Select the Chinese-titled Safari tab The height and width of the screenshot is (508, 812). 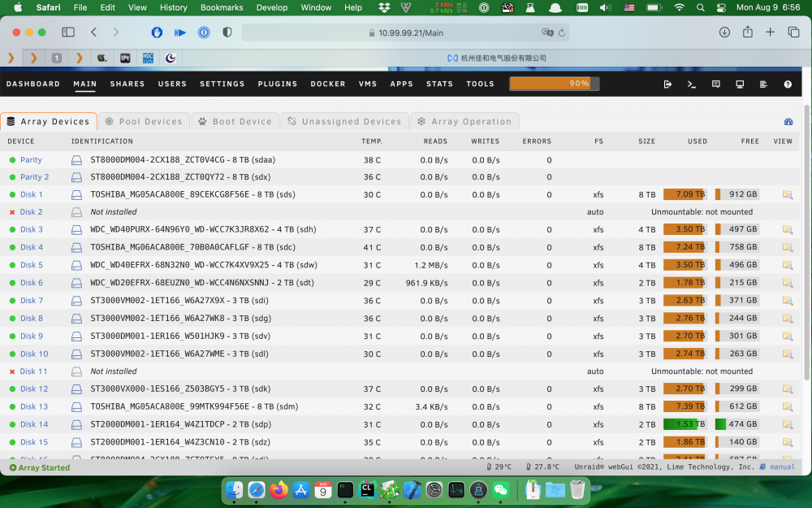(496, 58)
